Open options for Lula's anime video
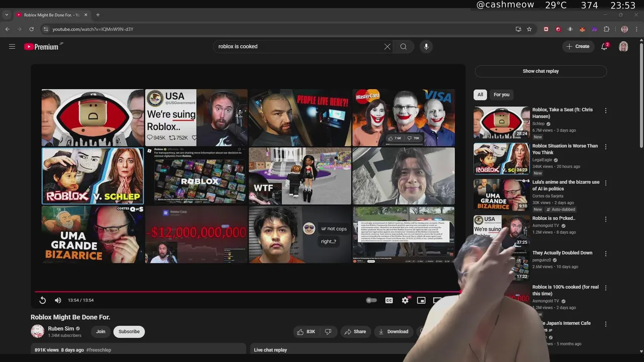644x362 pixels. (x=606, y=183)
